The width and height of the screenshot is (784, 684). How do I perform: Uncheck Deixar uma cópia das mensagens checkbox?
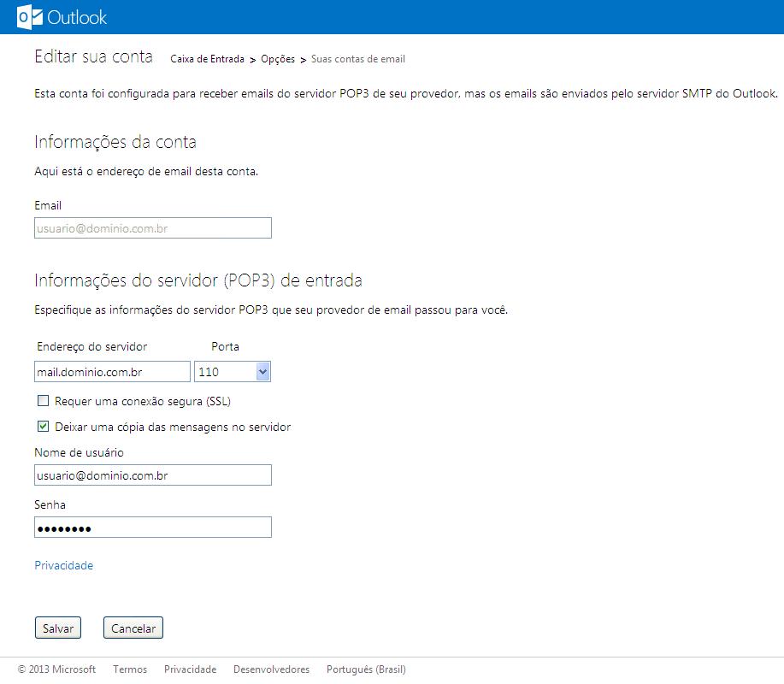click(x=44, y=427)
